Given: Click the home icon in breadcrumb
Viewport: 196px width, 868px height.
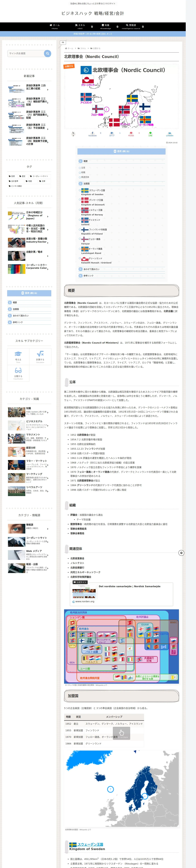Looking at the screenshot, I should click(66, 48).
